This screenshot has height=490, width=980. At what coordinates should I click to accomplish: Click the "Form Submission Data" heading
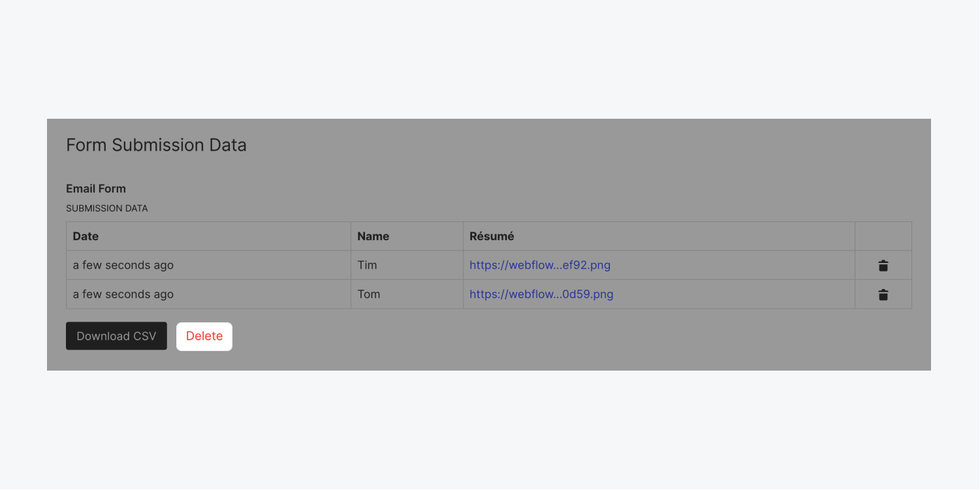click(x=156, y=145)
